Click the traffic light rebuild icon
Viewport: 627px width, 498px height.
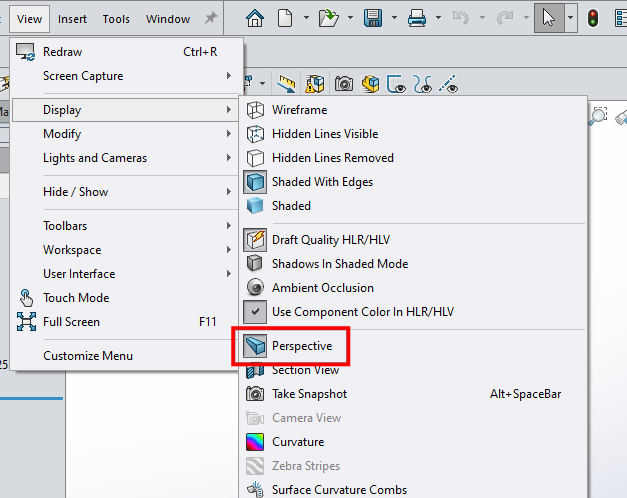pyautogui.click(x=593, y=18)
